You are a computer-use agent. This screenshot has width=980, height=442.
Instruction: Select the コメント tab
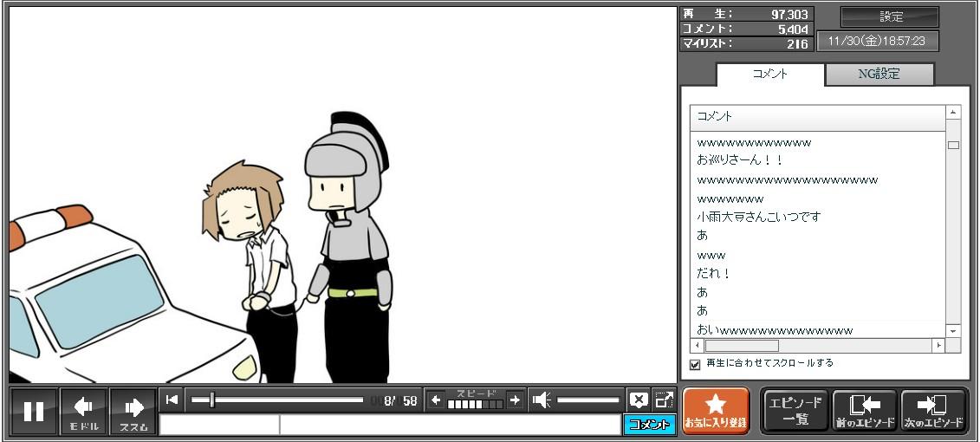click(x=769, y=75)
